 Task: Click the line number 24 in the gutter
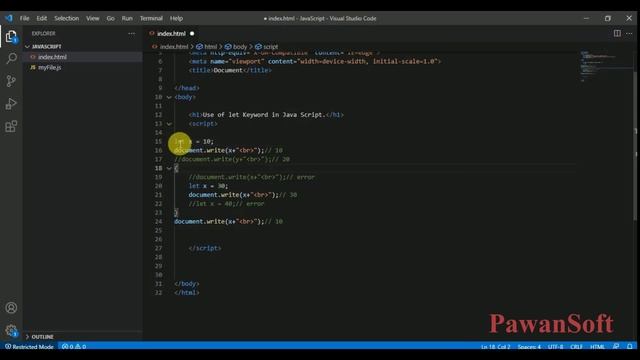coord(158,222)
